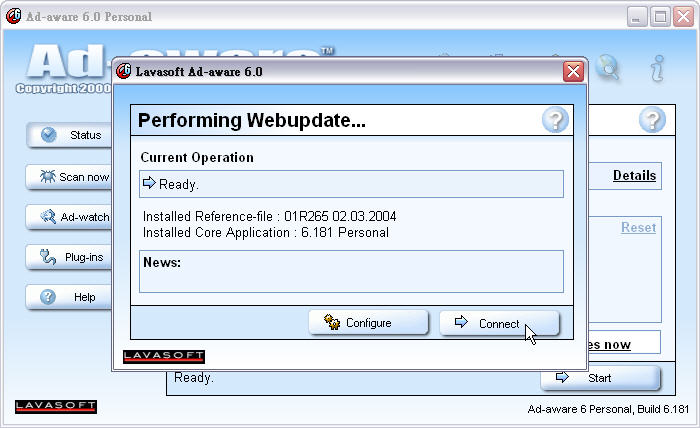
Task: Open Plug-ins from the sidebar
Action: click(69, 258)
